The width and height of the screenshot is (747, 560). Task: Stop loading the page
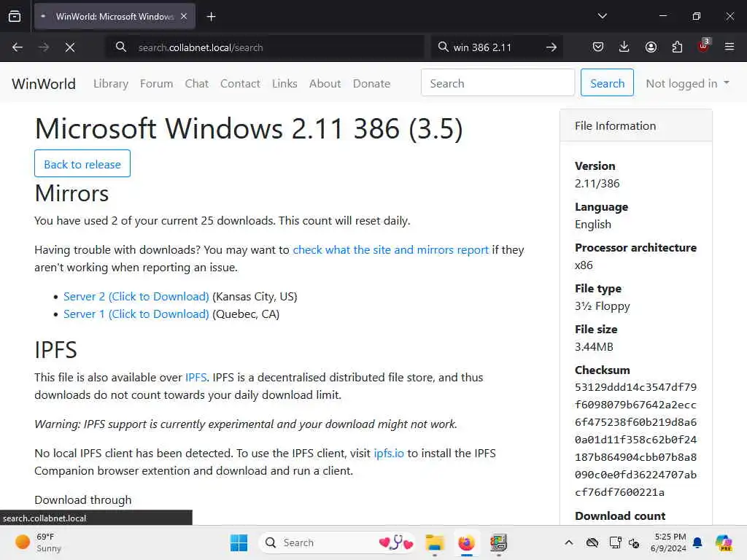click(x=70, y=47)
